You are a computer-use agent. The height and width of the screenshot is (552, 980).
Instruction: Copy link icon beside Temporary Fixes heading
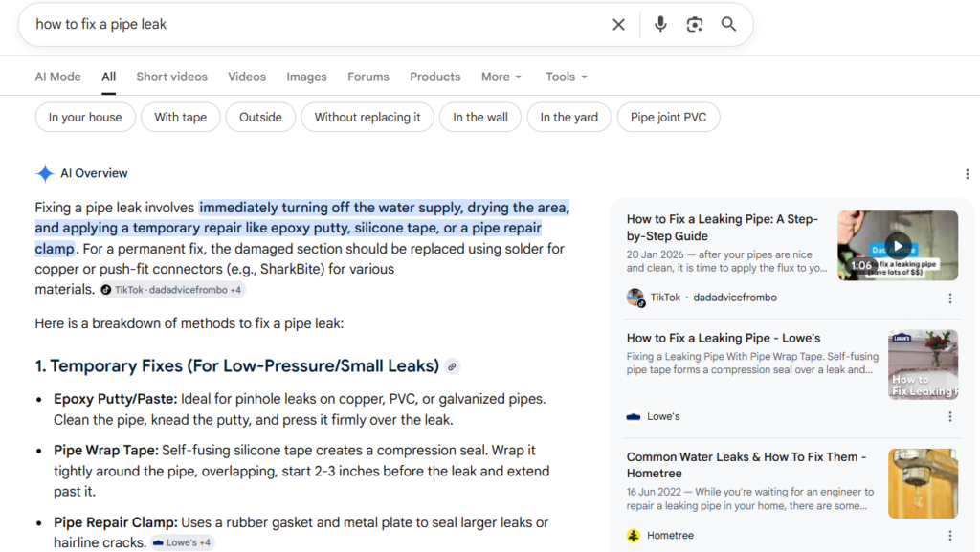pyautogui.click(x=452, y=366)
